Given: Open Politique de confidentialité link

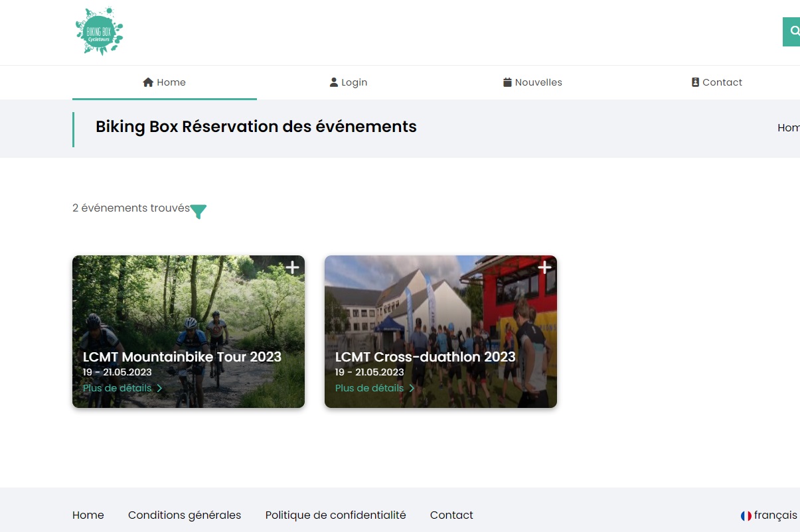Looking at the screenshot, I should coord(336,515).
